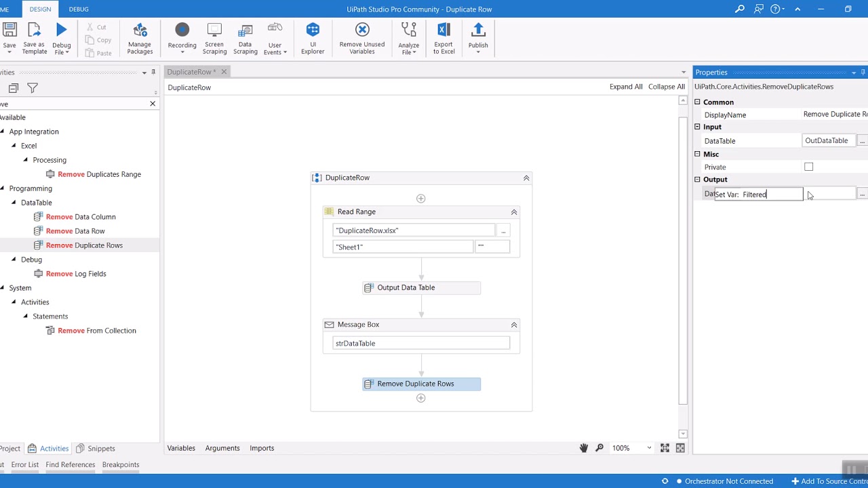Add activity below Remove Duplicate Rows
This screenshot has width=868, height=488.
point(420,399)
